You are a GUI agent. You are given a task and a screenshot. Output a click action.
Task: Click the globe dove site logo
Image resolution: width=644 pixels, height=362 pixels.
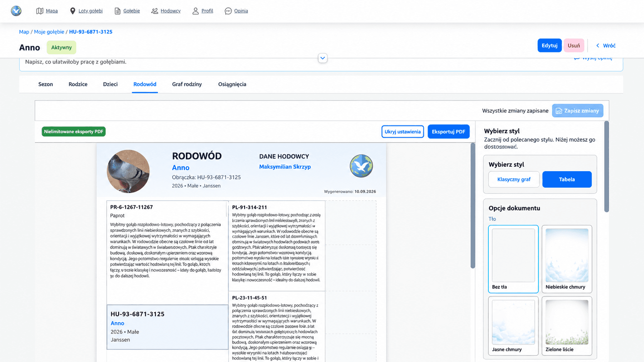(x=16, y=11)
